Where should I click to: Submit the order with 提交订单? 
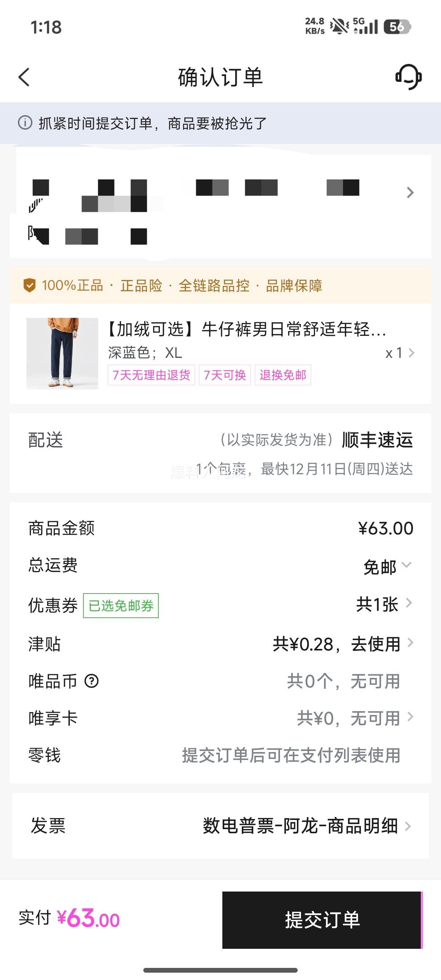pyautogui.click(x=322, y=919)
